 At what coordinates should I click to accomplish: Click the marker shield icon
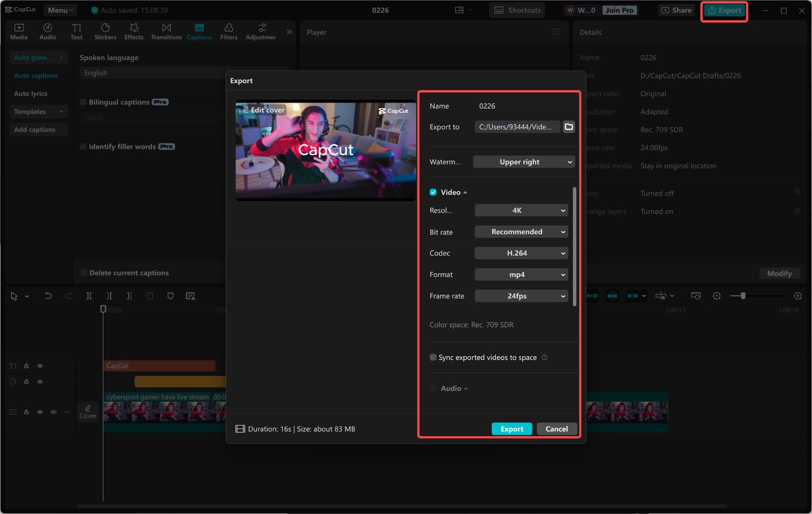click(x=170, y=296)
